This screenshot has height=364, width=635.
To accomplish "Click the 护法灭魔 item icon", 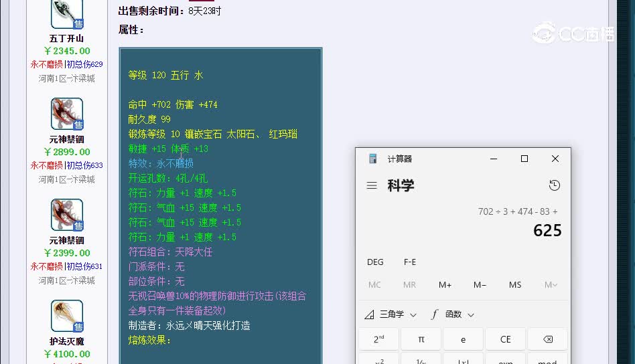I will [x=67, y=316].
